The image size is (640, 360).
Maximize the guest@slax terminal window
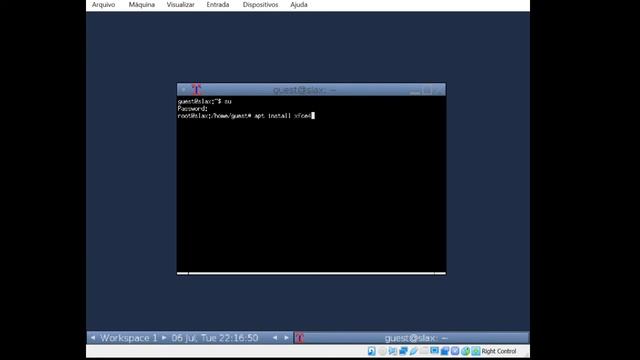[427, 90]
